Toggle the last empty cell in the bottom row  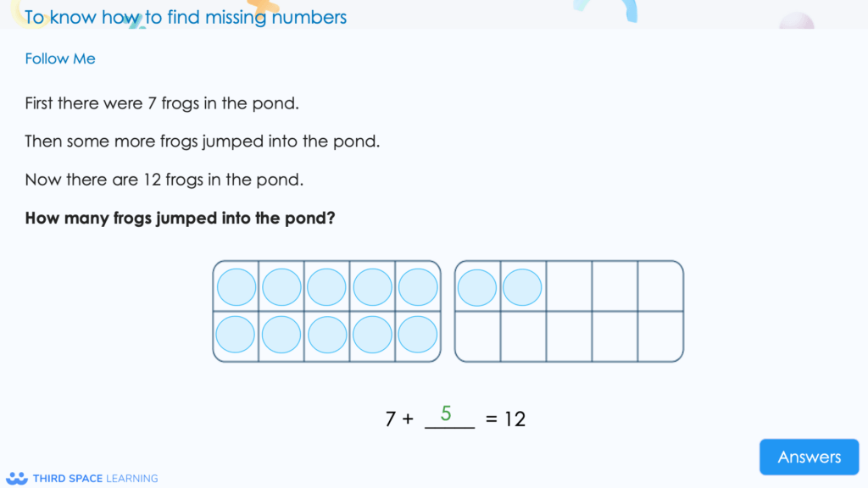[659, 334]
